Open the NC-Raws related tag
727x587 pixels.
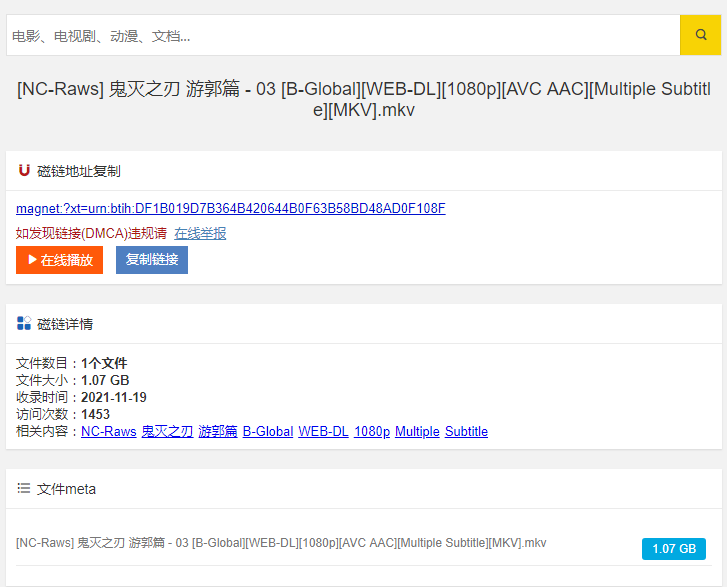[108, 432]
